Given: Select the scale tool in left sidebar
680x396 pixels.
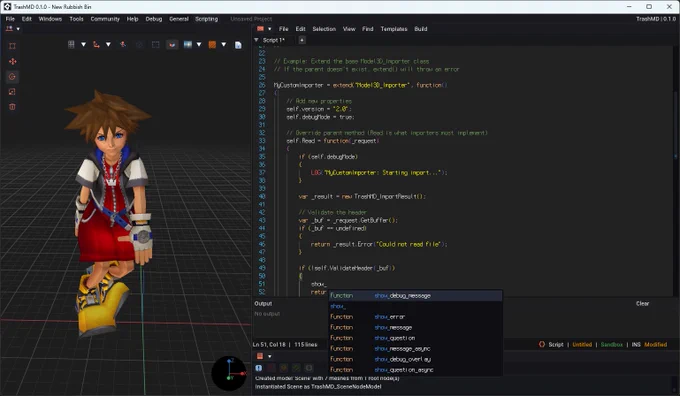Looking at the screenshot, I should (x=12, y=92).
